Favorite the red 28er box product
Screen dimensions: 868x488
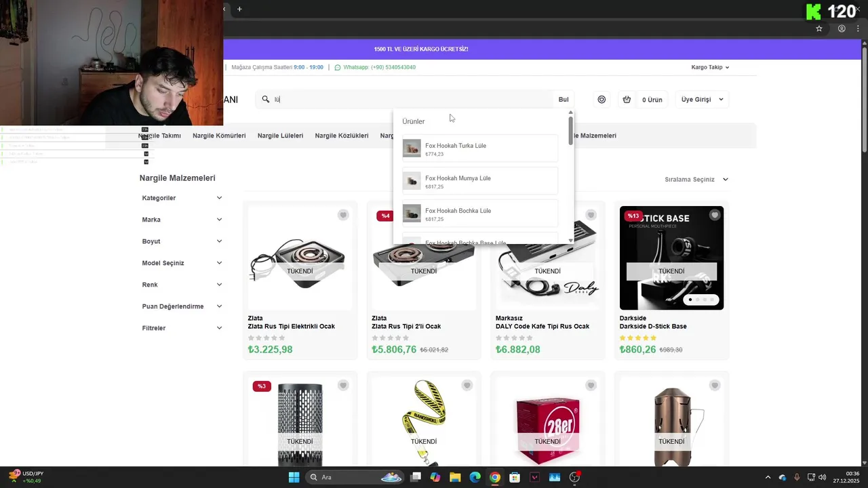[591, 386]
